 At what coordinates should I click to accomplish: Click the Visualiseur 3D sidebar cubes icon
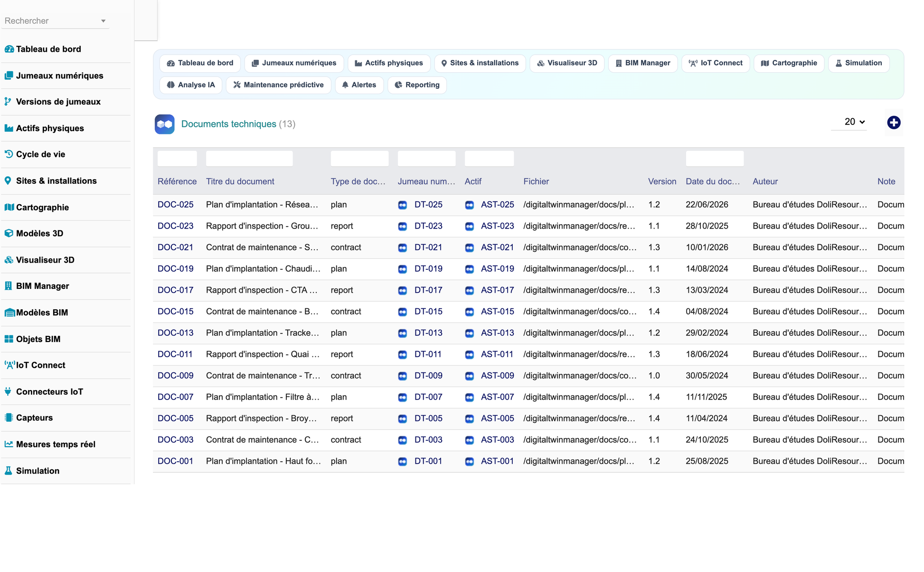pos(9,260)
